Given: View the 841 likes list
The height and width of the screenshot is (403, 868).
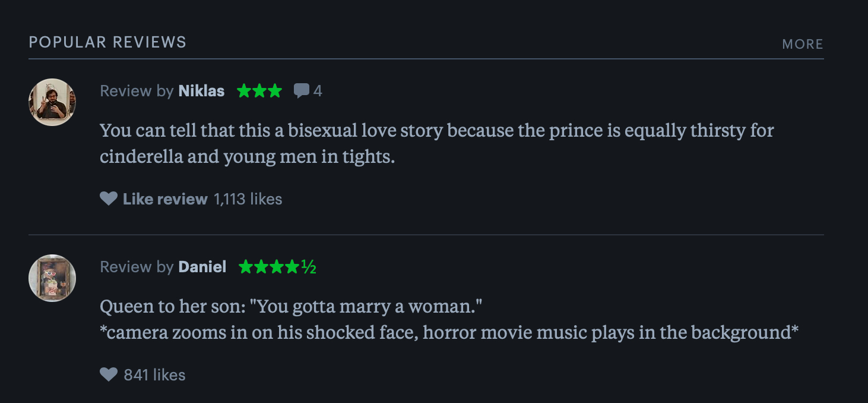Looking at the screenshot, I should (154, 374).
